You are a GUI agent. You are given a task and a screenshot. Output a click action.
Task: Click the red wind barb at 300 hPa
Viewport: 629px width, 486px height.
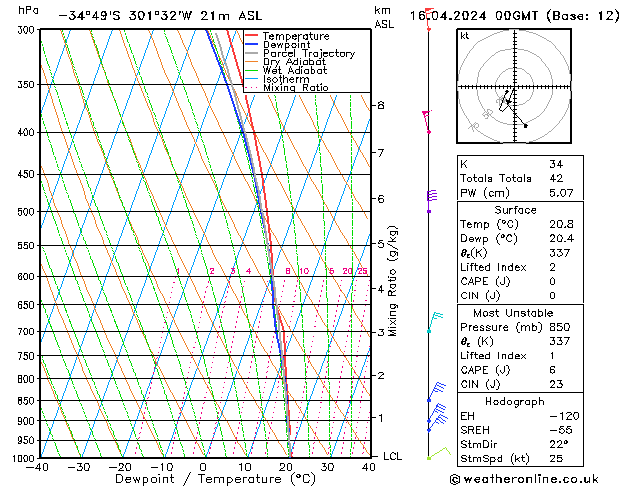click(429, 18)
